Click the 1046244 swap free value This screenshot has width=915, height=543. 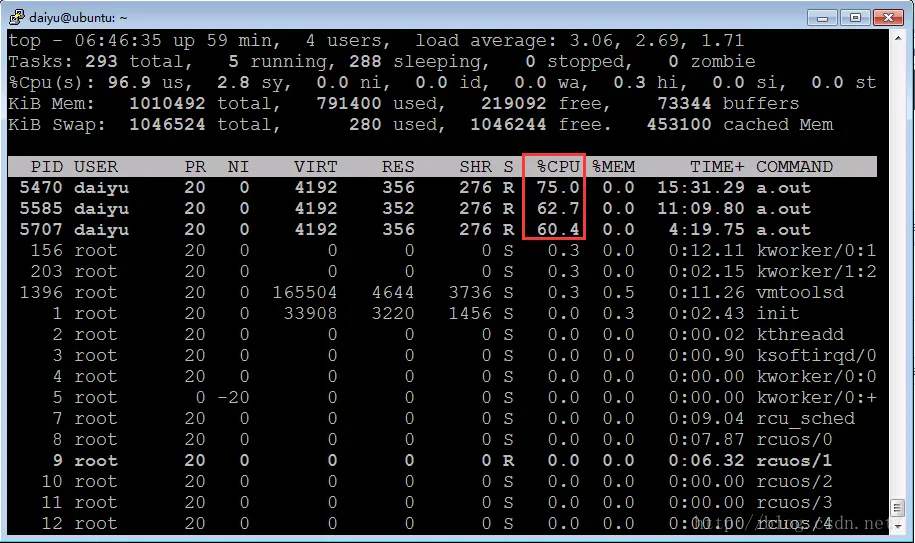pyautogui.click(x=508, y=125)
